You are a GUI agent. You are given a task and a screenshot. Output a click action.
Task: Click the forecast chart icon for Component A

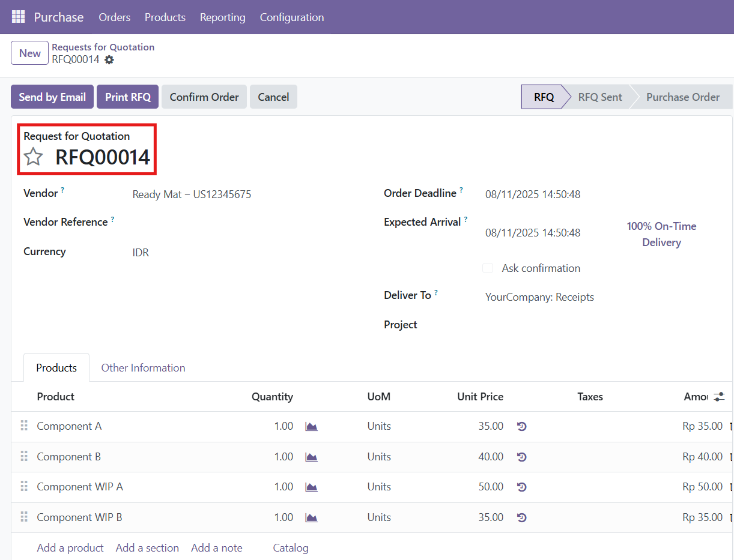pos(311,426)
